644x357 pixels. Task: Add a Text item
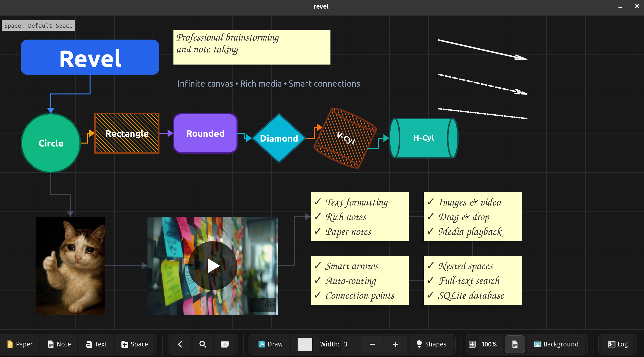tap(96, 344)
